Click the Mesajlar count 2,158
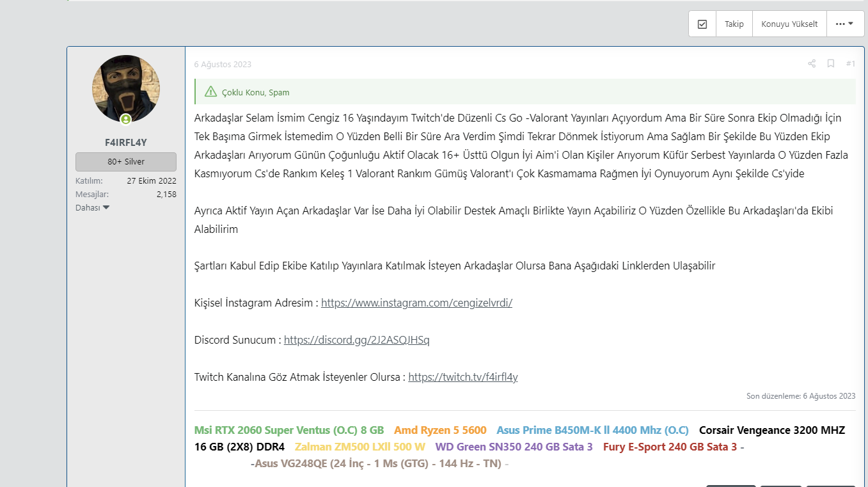868x487 pixels. 166,194
